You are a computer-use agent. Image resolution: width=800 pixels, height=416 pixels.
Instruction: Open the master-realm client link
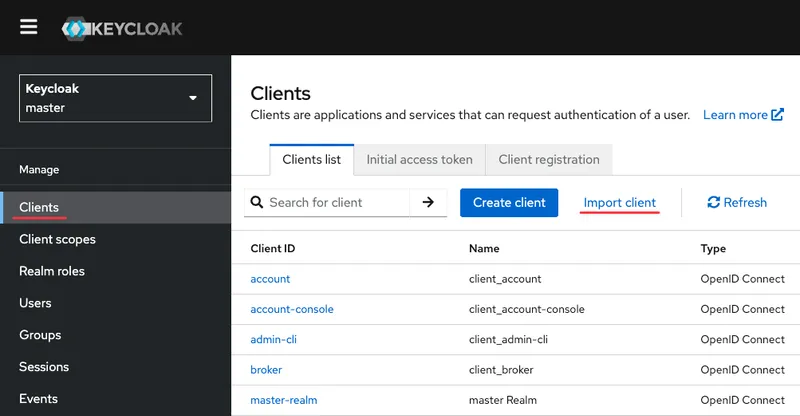point(284,401)
